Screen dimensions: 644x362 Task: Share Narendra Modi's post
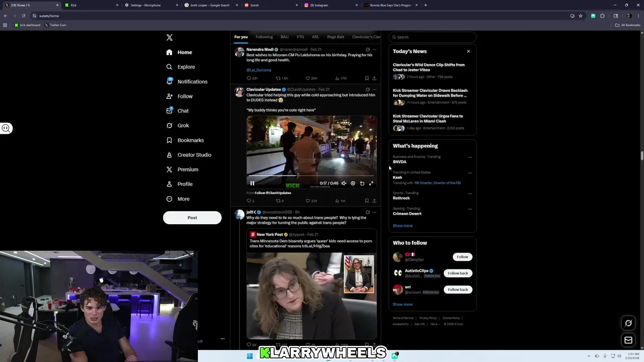(374, 78)
